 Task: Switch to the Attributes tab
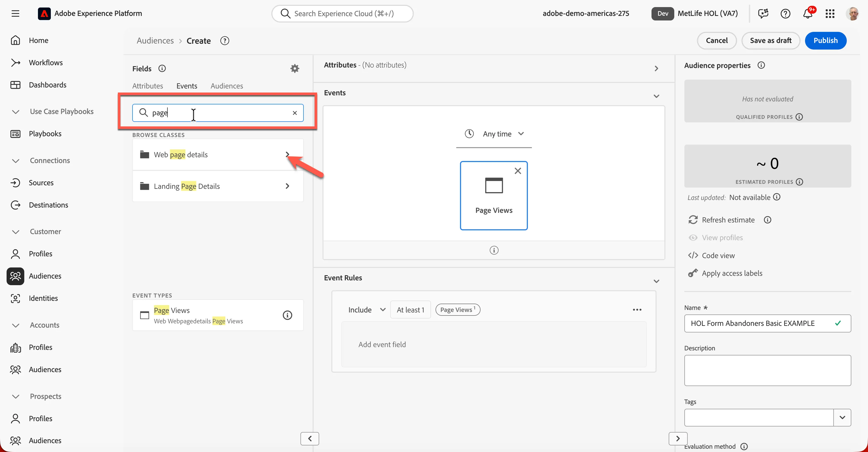tap(148, 86)
